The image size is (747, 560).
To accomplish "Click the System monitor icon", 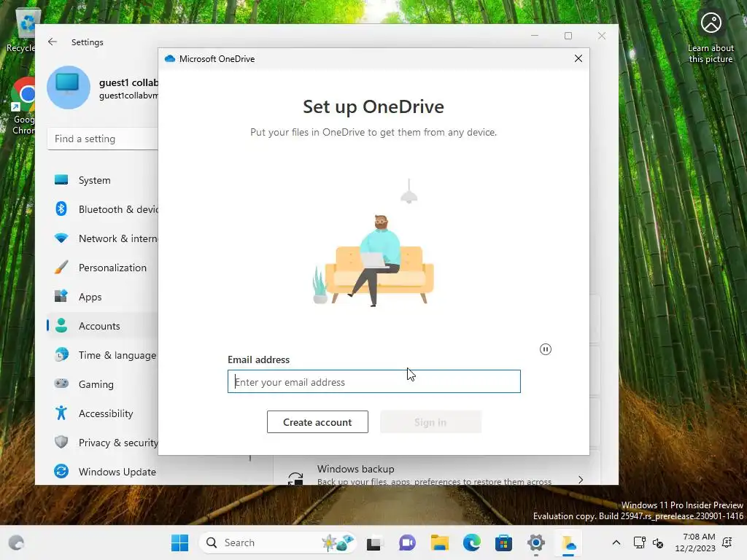I will tap(61, 179).
